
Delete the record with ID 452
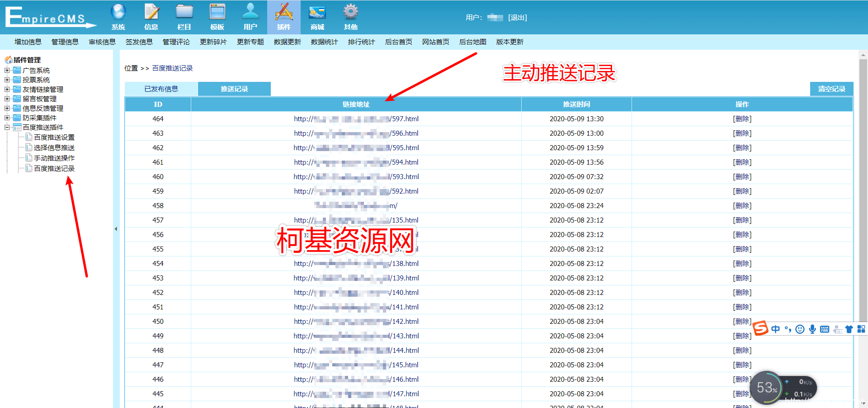[742, 292]
